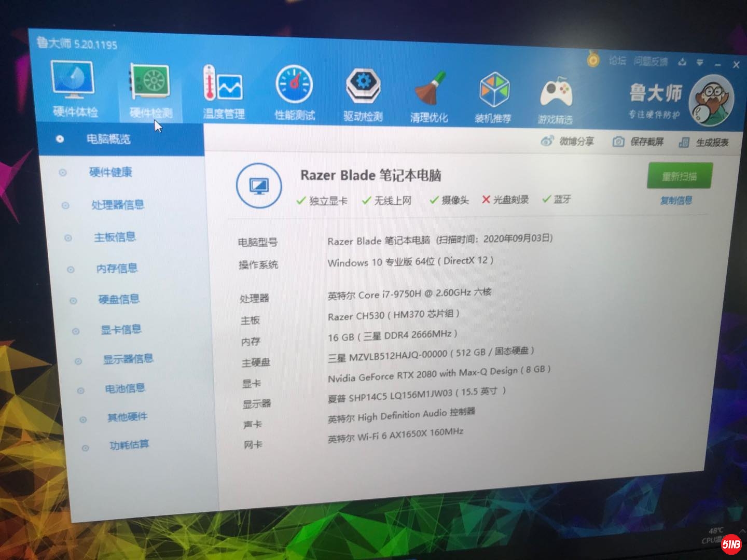
Task: Open 显卡信息 in the sidebar
Action: click(121, 330)
